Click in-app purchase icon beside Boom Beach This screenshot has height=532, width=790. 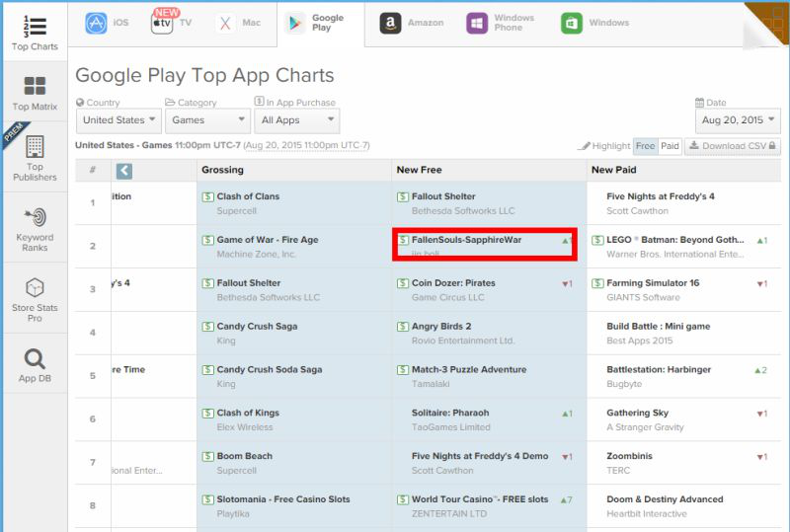point(207,457)
